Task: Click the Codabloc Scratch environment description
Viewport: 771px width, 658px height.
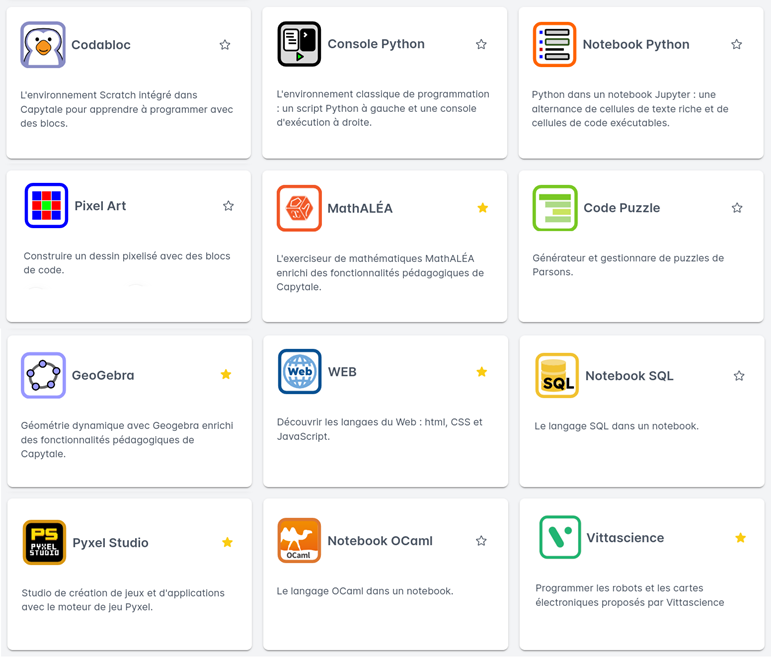Action: [127, 109]
